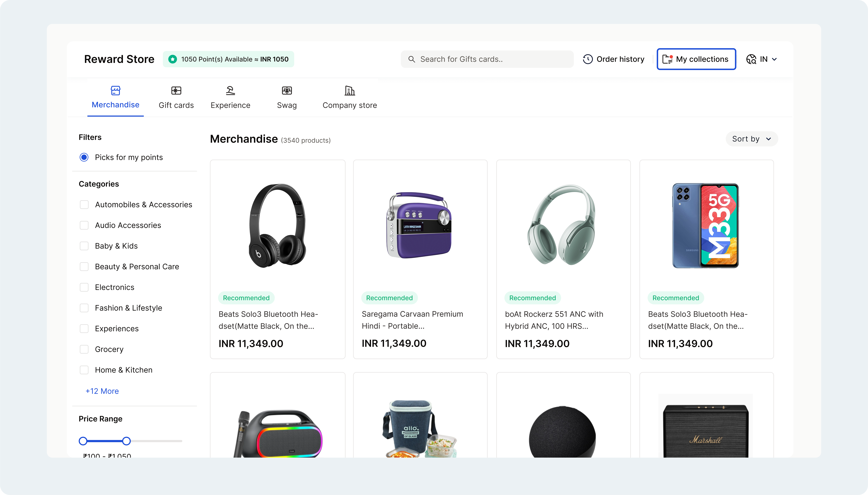This screenshot has height=495, width=868.
Task: Open the Swag tab
Action: point(287,98)
